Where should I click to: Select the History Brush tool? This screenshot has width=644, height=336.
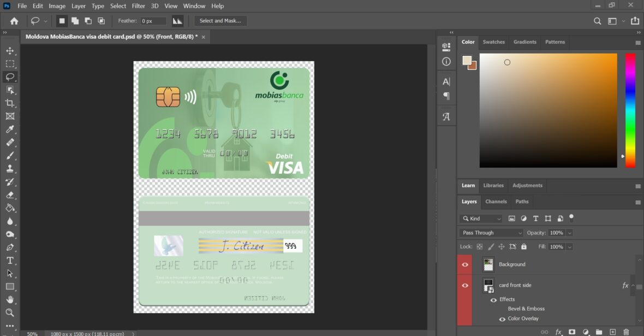coord(10,182)
